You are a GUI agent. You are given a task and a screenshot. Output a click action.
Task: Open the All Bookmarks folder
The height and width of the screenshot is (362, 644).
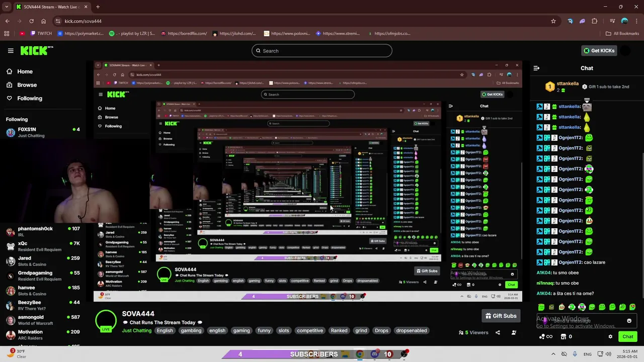[x=622, y=34]
